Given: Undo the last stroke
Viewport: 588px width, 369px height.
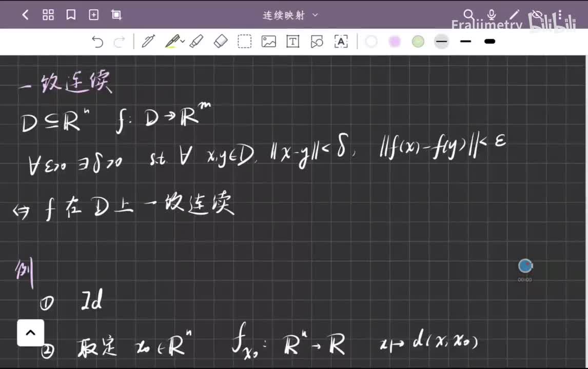Looking at the screenshot, I should pyautogui.click(x=97, y=42).
